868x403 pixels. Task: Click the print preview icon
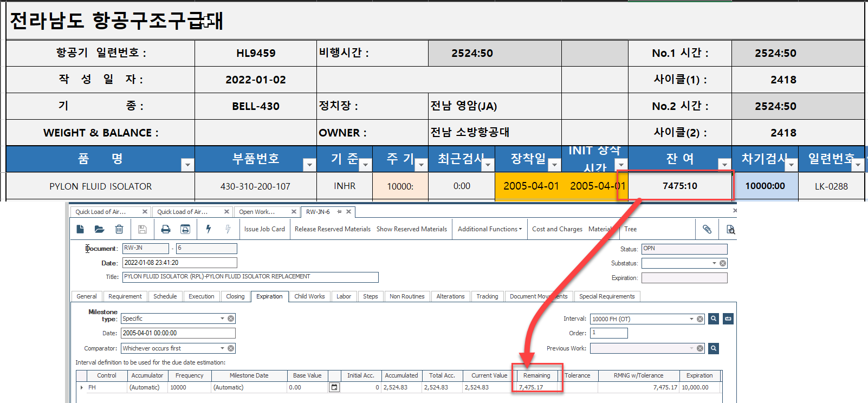coord(185,229)
